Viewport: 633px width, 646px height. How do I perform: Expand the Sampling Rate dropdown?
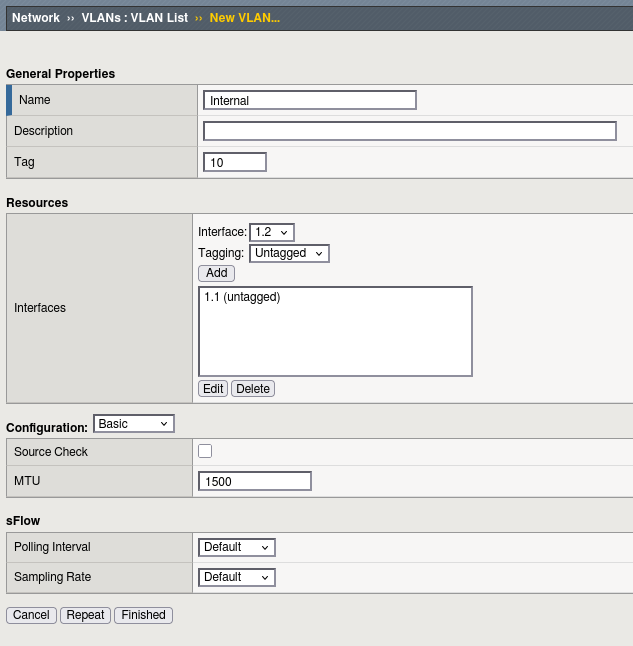pyautogui.click(x=237, y=577)
